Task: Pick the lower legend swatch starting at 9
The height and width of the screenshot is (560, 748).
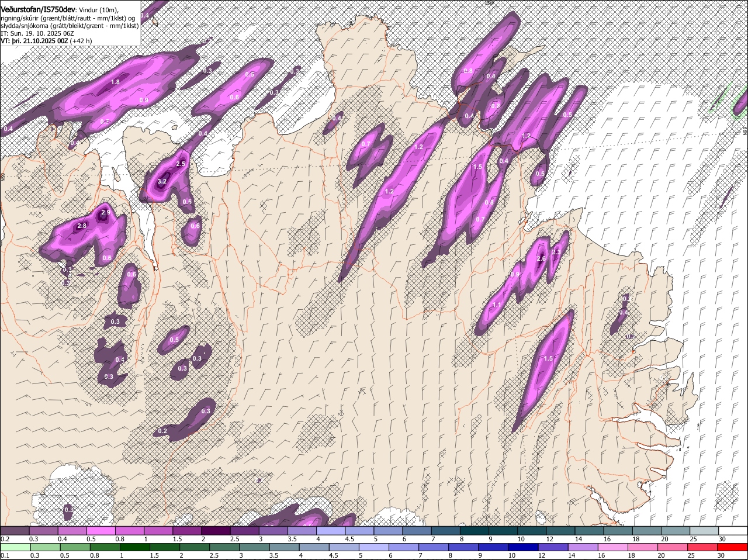Action: [x=494, y=548]
